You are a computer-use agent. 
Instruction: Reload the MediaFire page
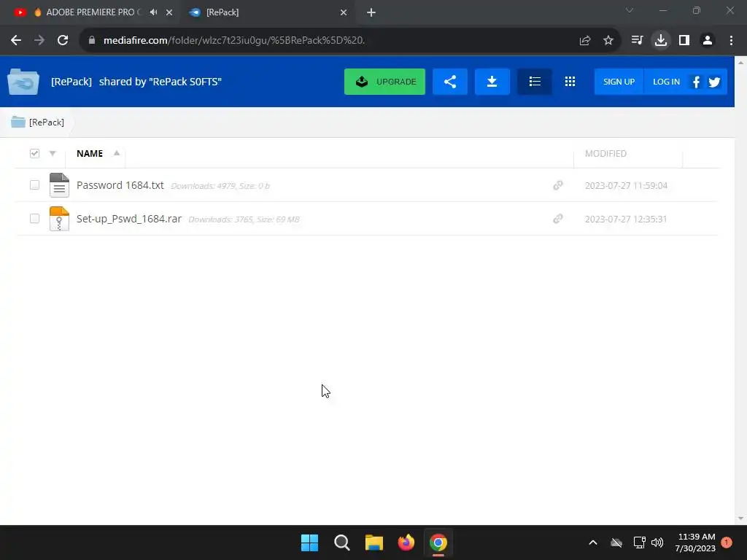click(x=63, y=41)
